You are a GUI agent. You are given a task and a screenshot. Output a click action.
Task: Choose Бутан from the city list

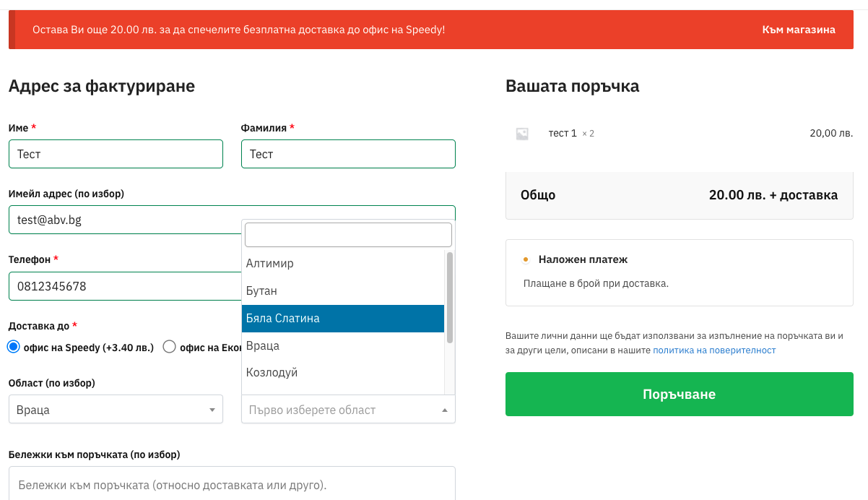tap(343, 291)
